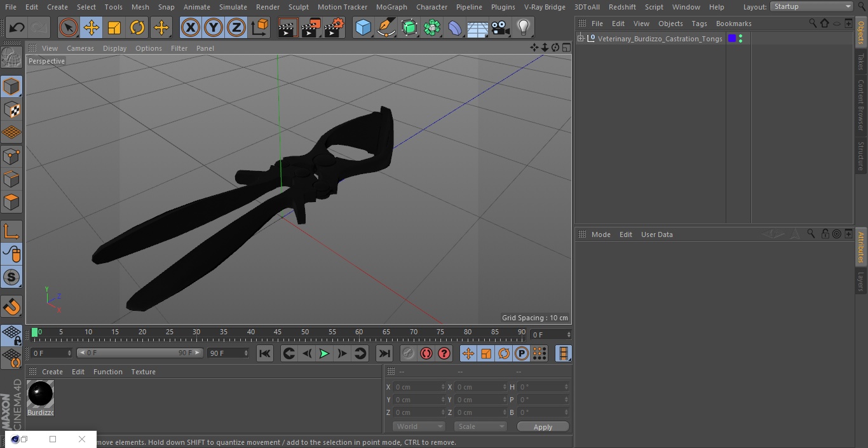Viewport: 868px width, 448px height.
Task: Toggle Parameter keyframe recording
Action: click(x=522, y=353)
